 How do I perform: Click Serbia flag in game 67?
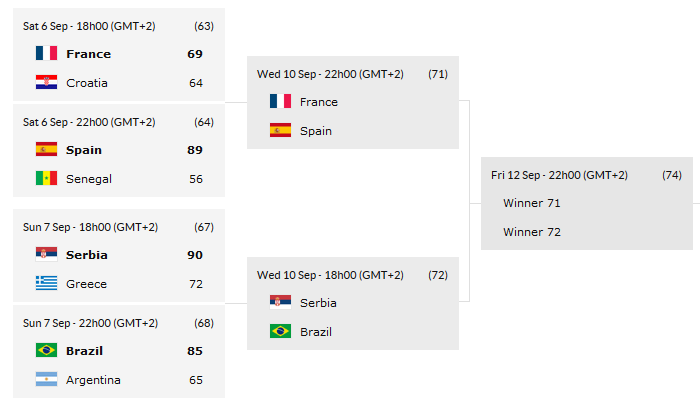(x=46, y=255)
